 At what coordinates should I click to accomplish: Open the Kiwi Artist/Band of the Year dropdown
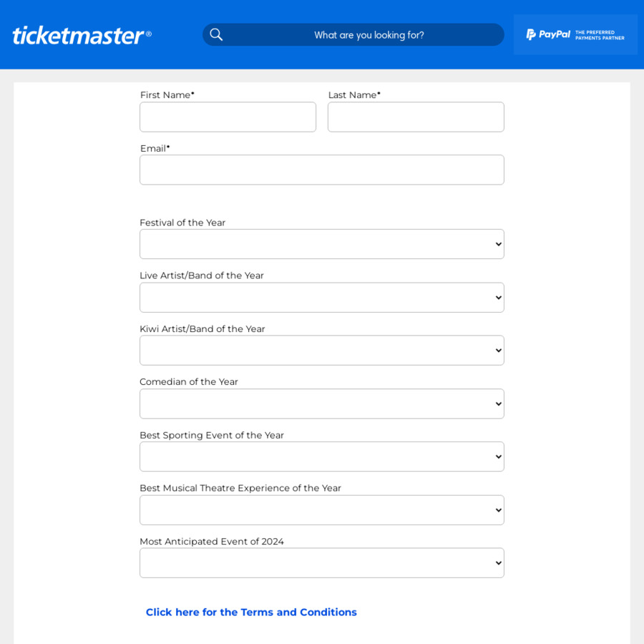pos(322,350)
